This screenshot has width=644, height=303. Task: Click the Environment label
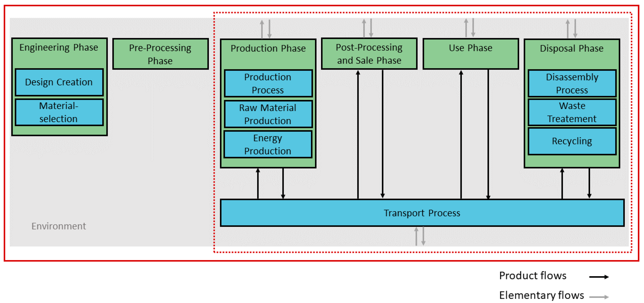pos(59,226)
